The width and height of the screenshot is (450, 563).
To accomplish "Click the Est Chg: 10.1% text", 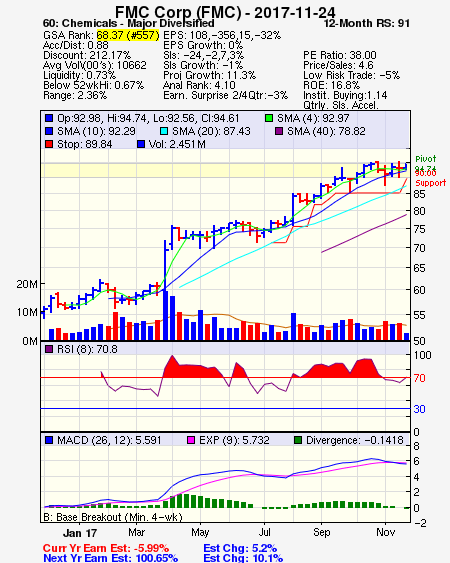I will pos(243,558).
